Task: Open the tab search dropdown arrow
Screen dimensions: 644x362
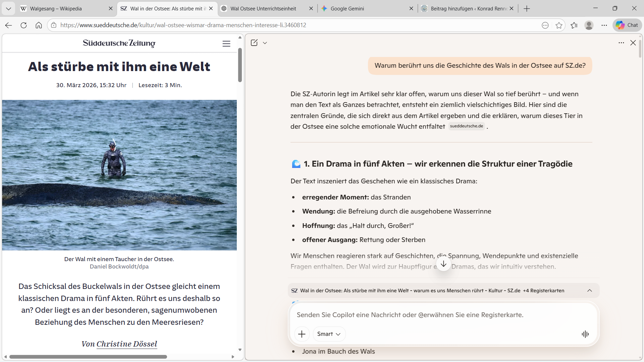Action: [8, 8]
